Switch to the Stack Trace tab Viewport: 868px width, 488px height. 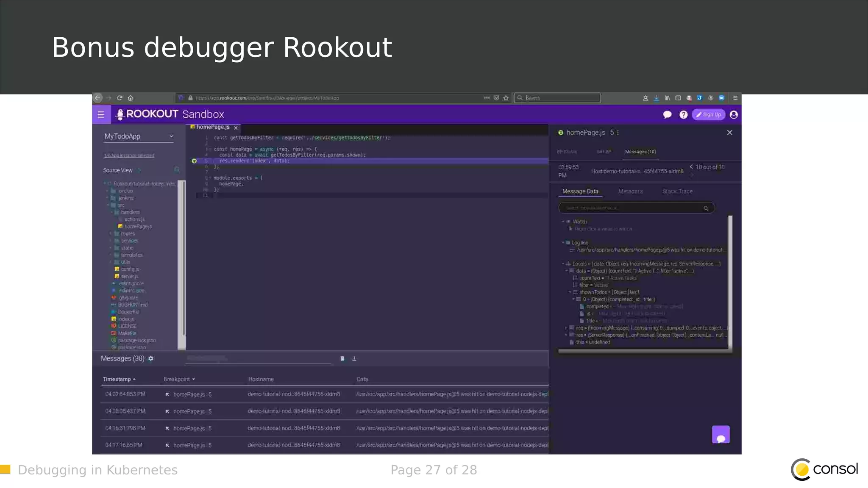point(677,191)
